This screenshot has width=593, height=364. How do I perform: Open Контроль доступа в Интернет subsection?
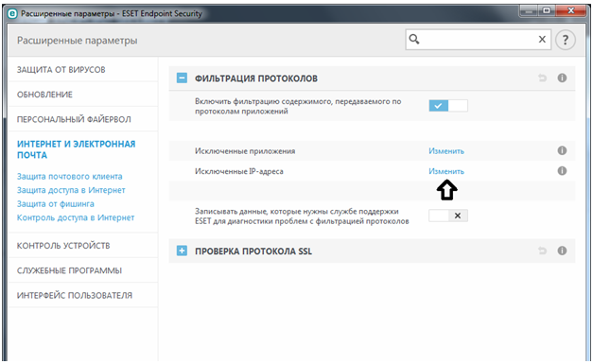tap(76, 217)
